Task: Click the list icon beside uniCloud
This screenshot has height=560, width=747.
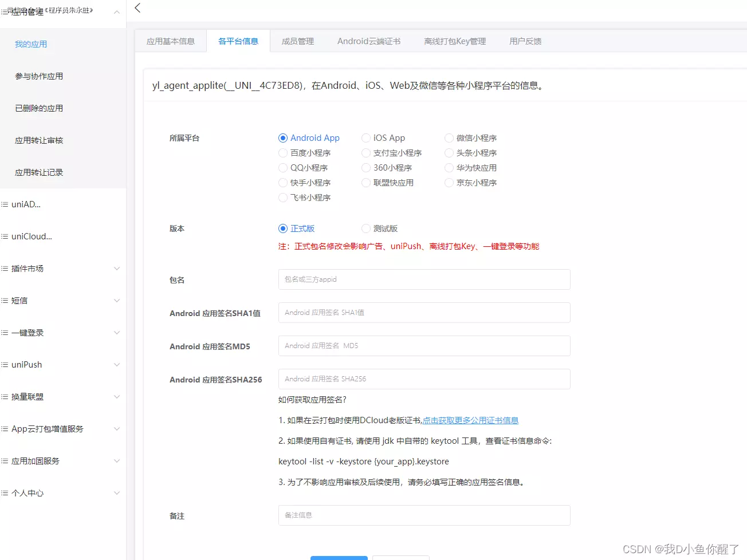Action: (x=5, y=236)
